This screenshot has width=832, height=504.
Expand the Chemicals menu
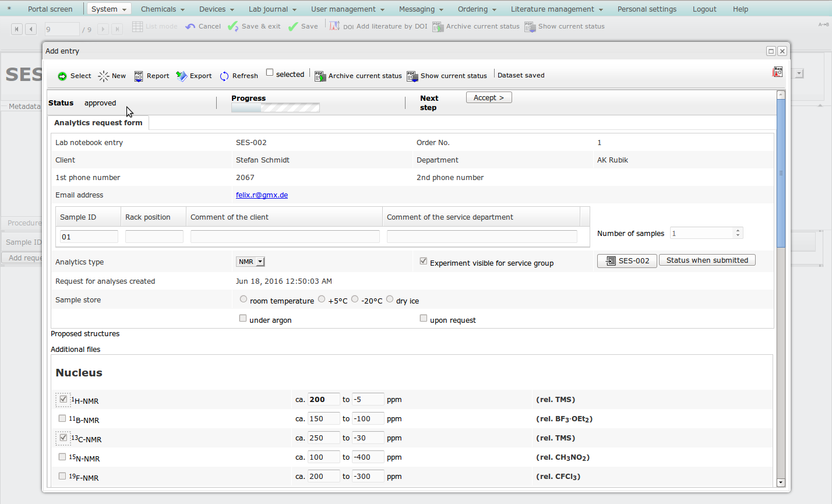(x=163, y=9)
